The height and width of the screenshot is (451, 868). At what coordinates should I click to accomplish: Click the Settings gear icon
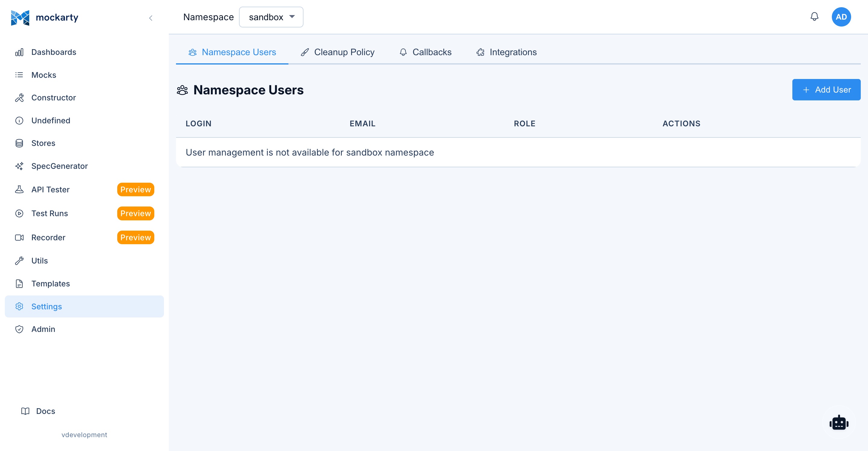point(19,306)
